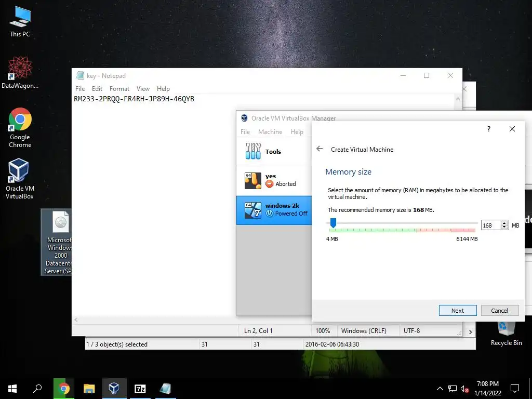Click inside the memory MB value field

(x=490, y=225)
